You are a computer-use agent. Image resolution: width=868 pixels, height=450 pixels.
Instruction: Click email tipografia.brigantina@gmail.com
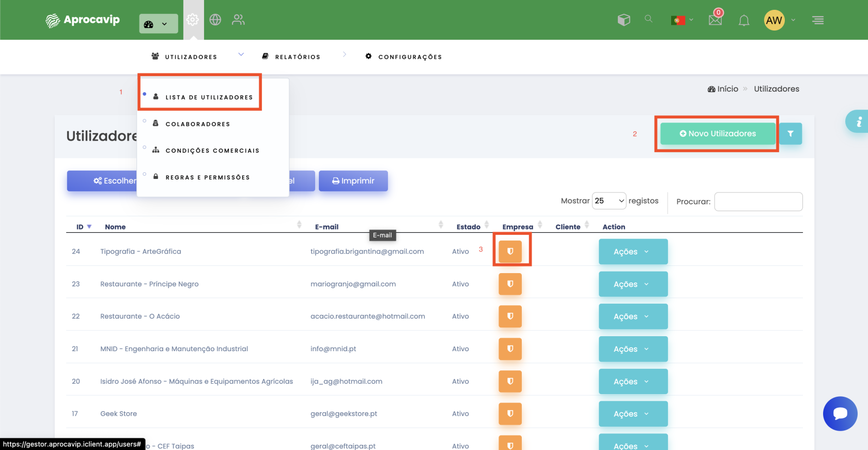point(367,251)
